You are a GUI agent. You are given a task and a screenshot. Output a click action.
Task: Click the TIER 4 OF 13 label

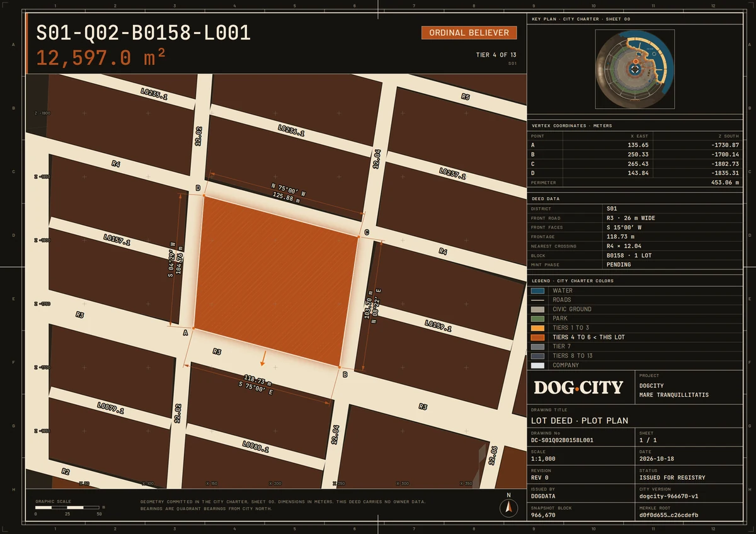click(x=496, y=55)
